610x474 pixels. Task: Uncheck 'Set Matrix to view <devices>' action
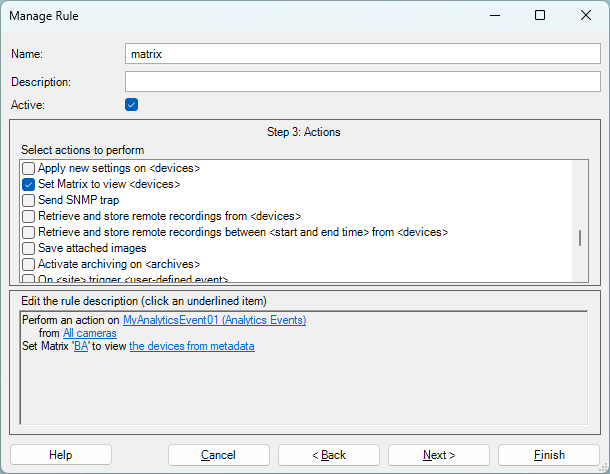click(x=29, y=185)
